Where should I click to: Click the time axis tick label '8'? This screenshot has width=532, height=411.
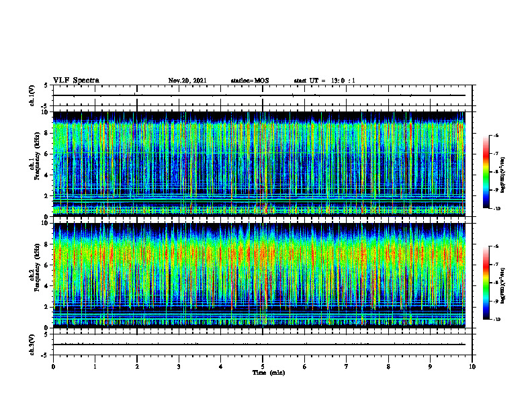coord(388,367)
